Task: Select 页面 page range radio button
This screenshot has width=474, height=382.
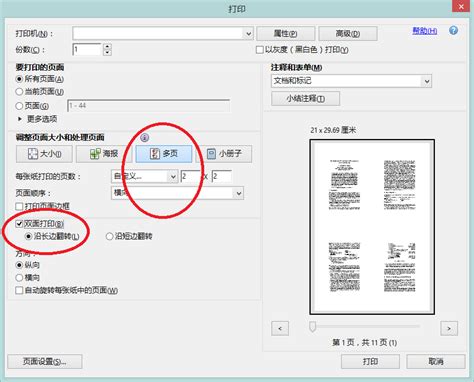Action: [19, 106]
